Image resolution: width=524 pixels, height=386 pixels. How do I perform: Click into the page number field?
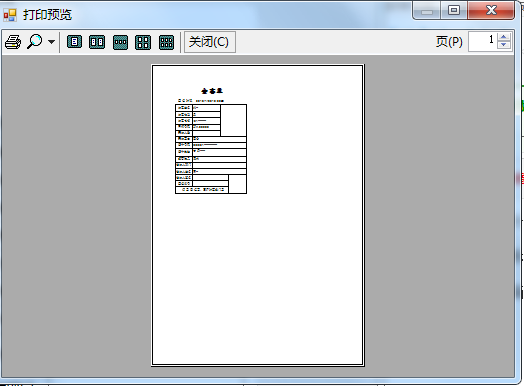point(482,42)
